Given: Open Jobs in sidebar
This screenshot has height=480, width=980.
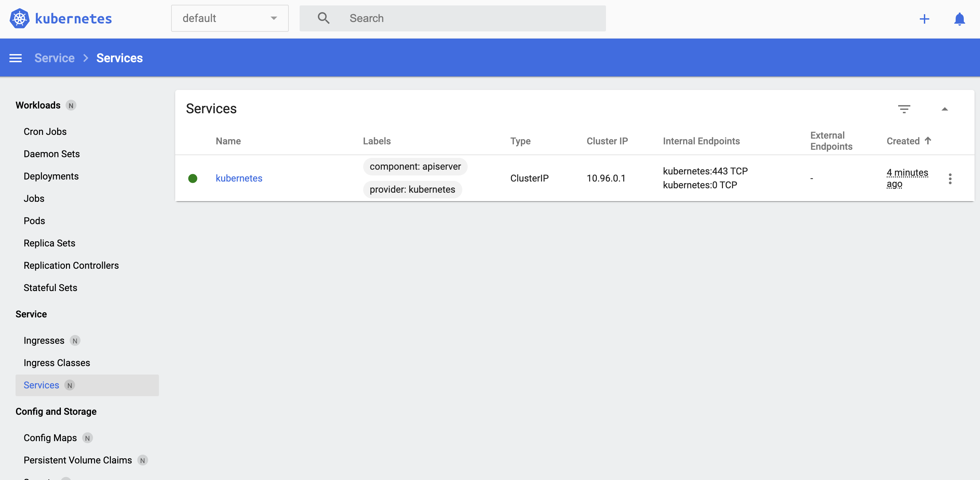Looking at the screenshot, I should tap(34, 198).
